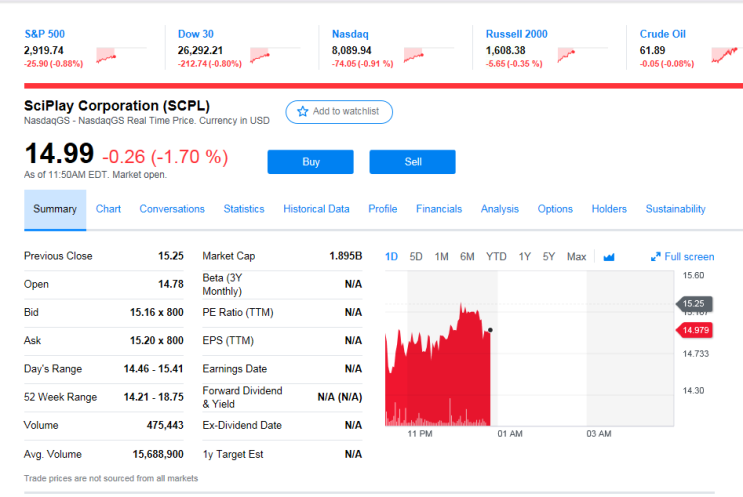Go to the Statistics tab
The height and width of the screenshot is (497, 743).
click(x=244, y=209)
